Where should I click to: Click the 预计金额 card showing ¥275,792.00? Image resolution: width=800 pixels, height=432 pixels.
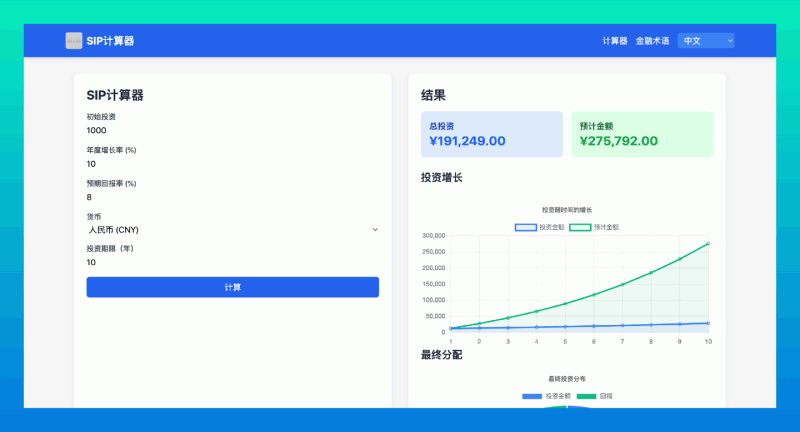642,134
